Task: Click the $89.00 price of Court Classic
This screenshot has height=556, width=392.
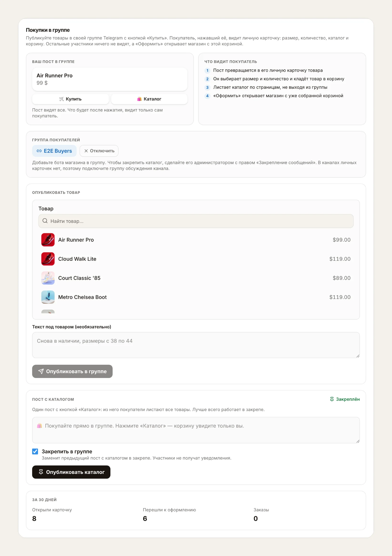Action: [x=341, y=278]
